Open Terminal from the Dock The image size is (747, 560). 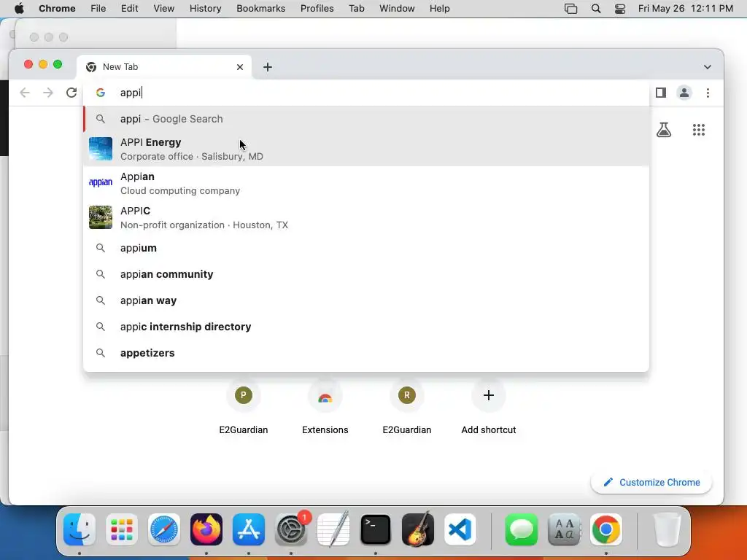pos(376,529)
